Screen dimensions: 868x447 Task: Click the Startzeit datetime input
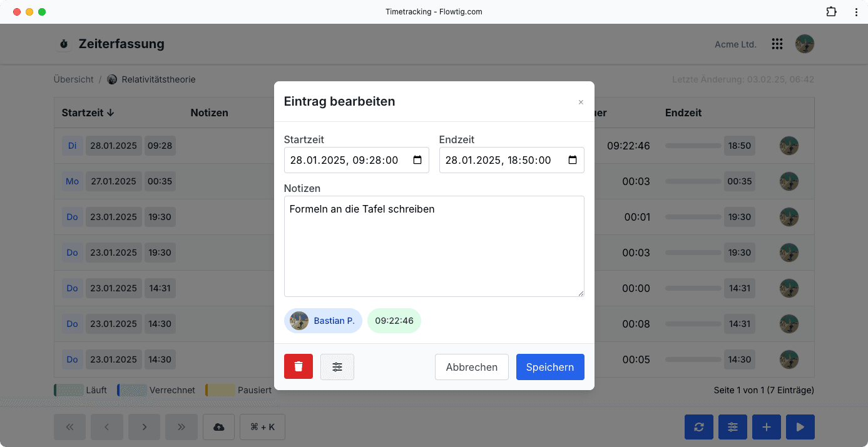pos(357,160)
